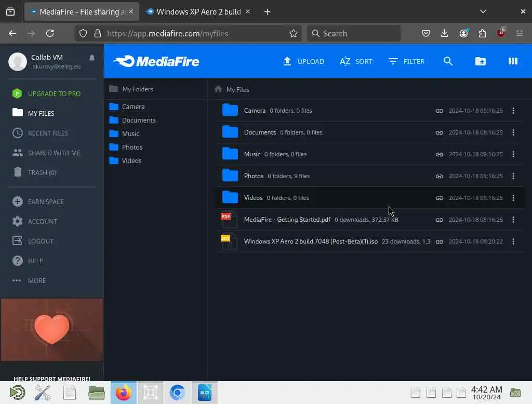532x404 pixels.
Task: Expand More options in sidebar
Action: coord(29,280)
